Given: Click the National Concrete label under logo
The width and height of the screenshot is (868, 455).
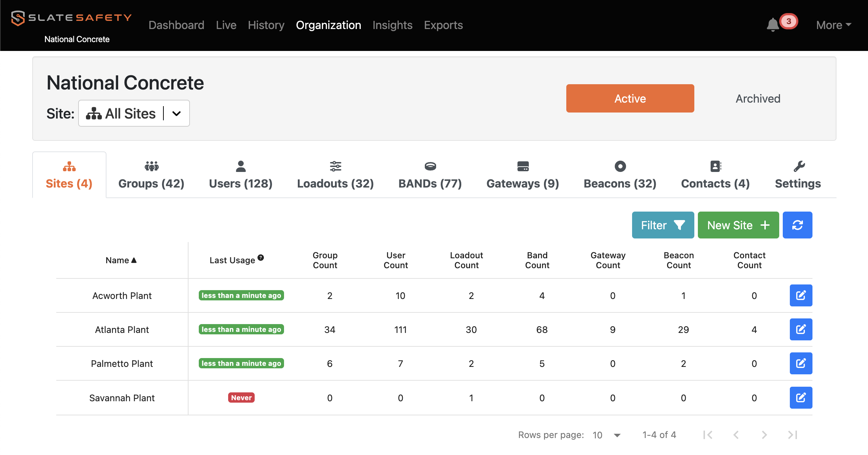Looking at the screenshot, I should point(77,39).
